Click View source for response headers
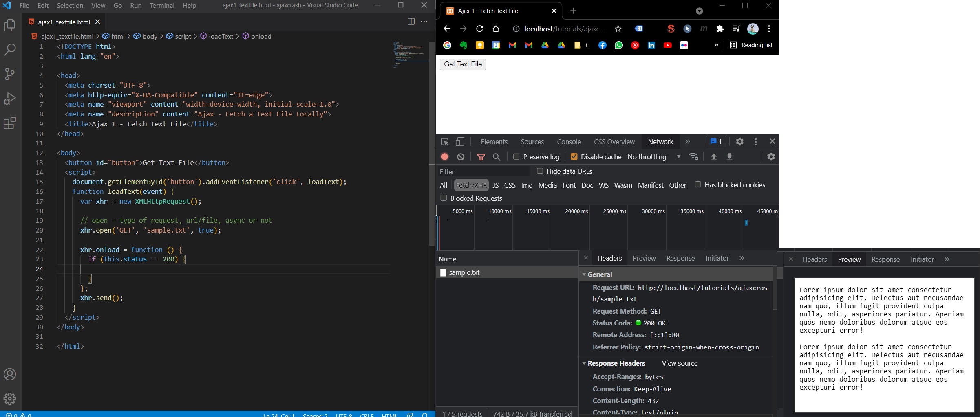The height and width of the screenshot is (417, 980). [680, 363]
